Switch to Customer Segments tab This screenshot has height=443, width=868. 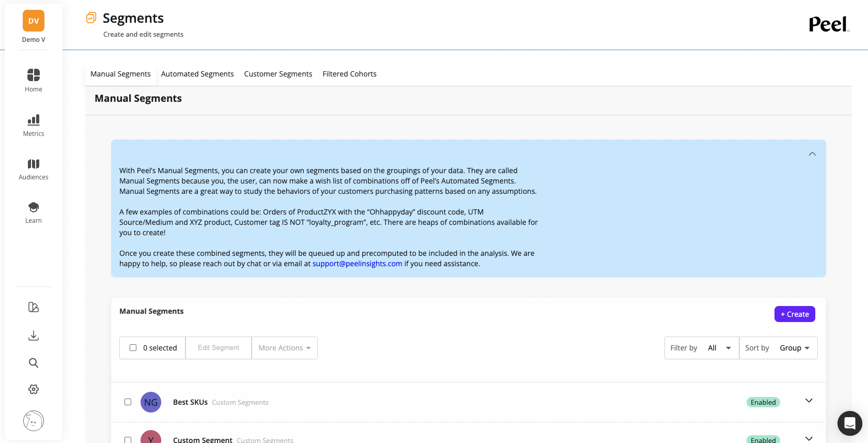278,74
